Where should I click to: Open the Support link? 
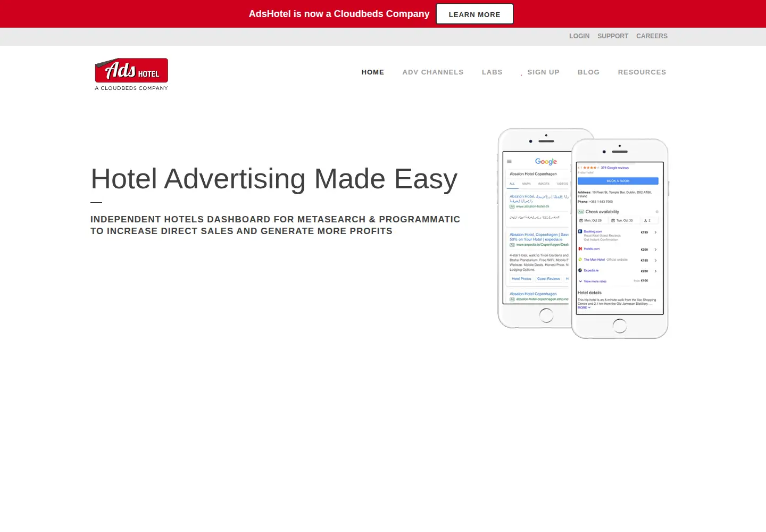pyautogui.click(x=613, y=36)
